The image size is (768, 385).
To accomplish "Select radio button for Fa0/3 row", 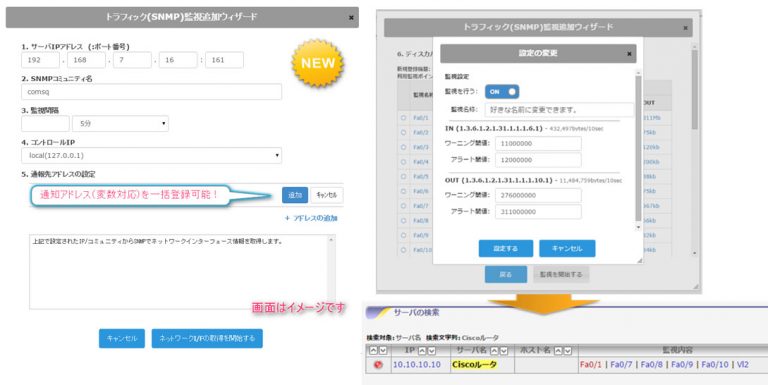I will click(404, 147).
